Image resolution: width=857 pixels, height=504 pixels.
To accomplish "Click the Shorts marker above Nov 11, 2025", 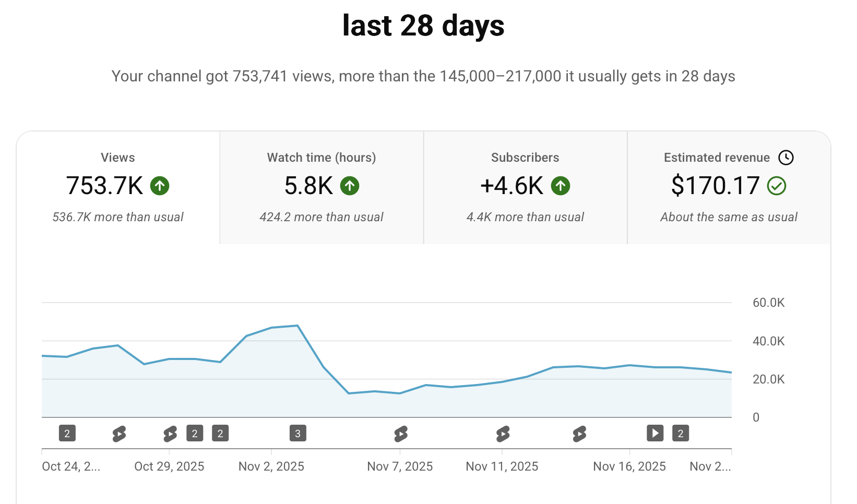I will point(503,434).
